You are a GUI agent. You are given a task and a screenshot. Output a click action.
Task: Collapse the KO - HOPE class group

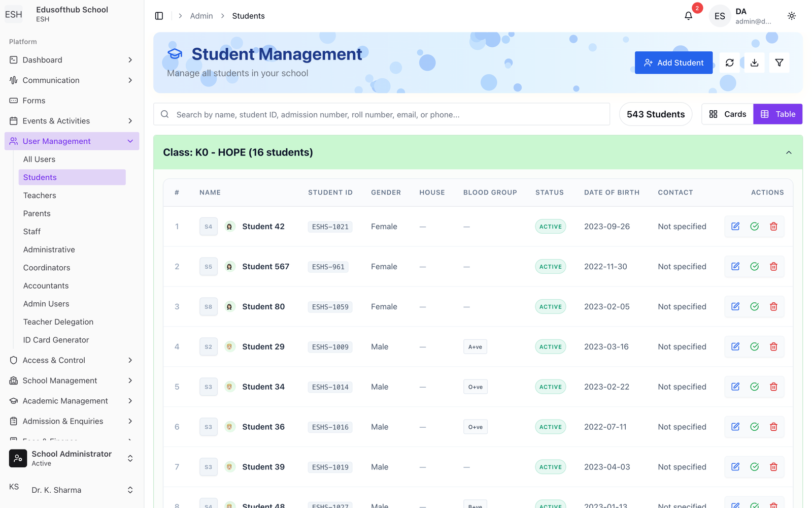[789, 152]
